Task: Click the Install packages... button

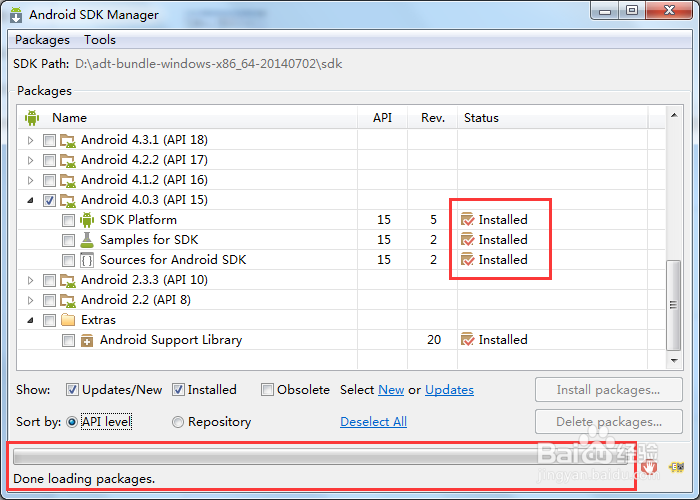Action: [608, 390]
